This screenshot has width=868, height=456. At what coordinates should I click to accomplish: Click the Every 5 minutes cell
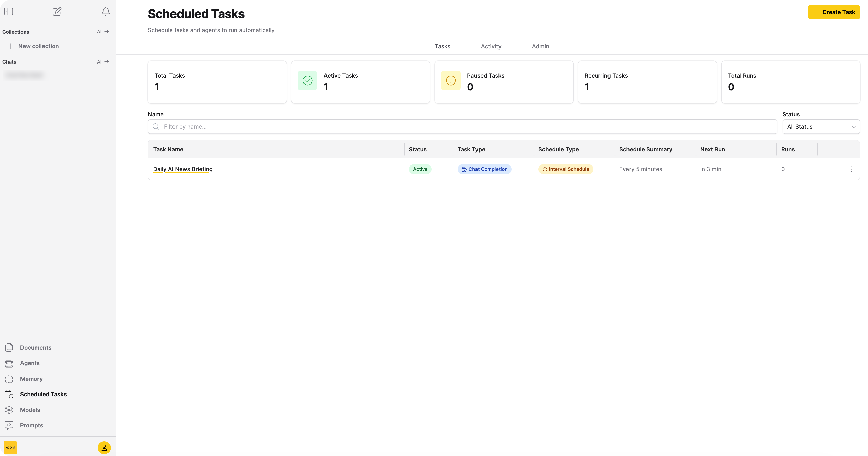641,169
